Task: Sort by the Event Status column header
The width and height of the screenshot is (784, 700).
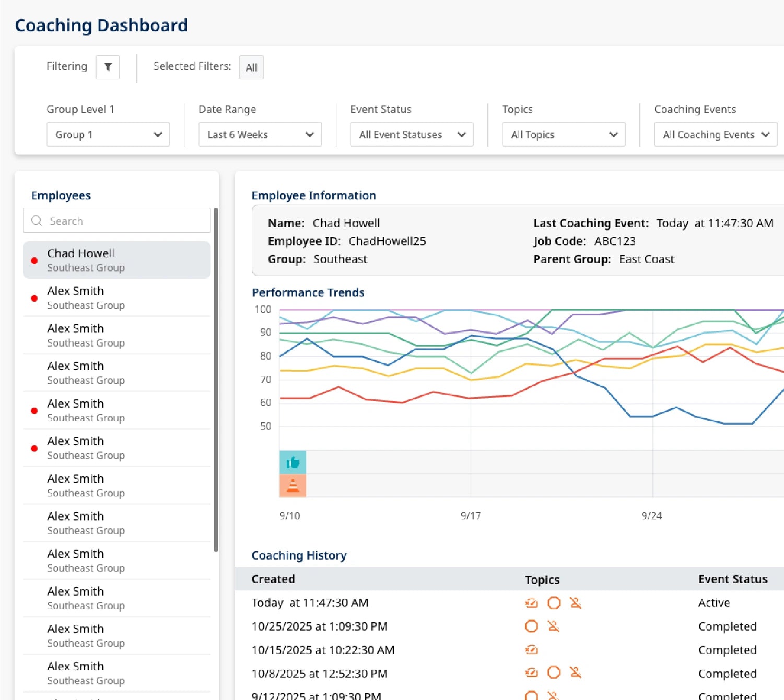Action: tap(733, 579)
